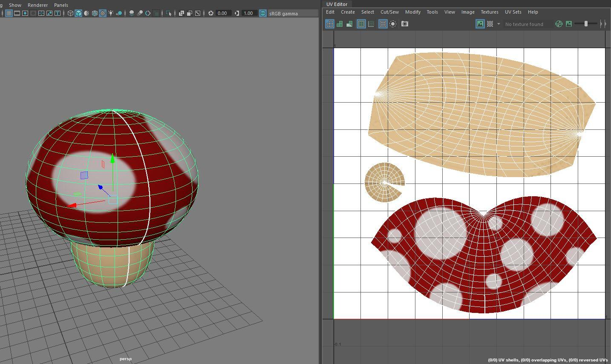Click the UV Editor dim image slider
The image size is (611, 364).
point(586,24)
